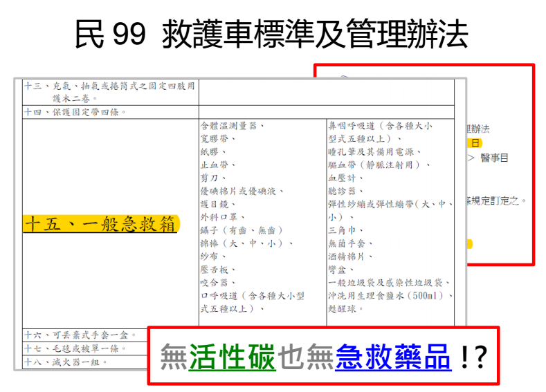Click the item 口呼吸道（含各種大小型
Image resolution: width=546 pixels, height=392 pixels.
pos(253,296)
